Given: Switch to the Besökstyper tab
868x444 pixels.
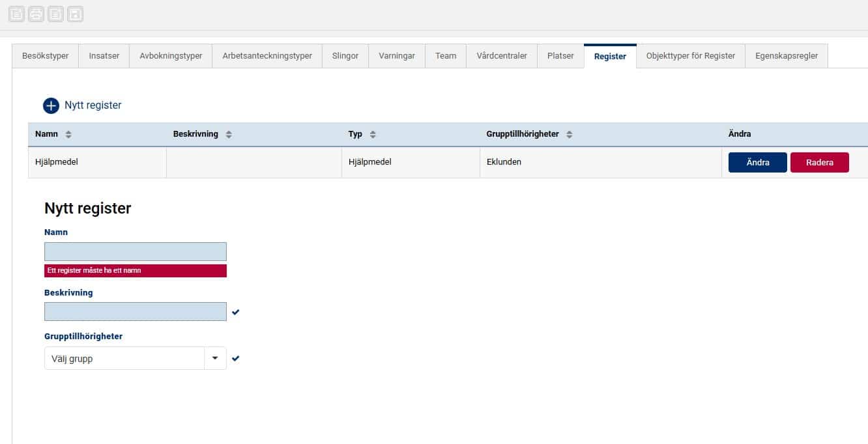Looking at the screenshot, I should coord(45,56).
